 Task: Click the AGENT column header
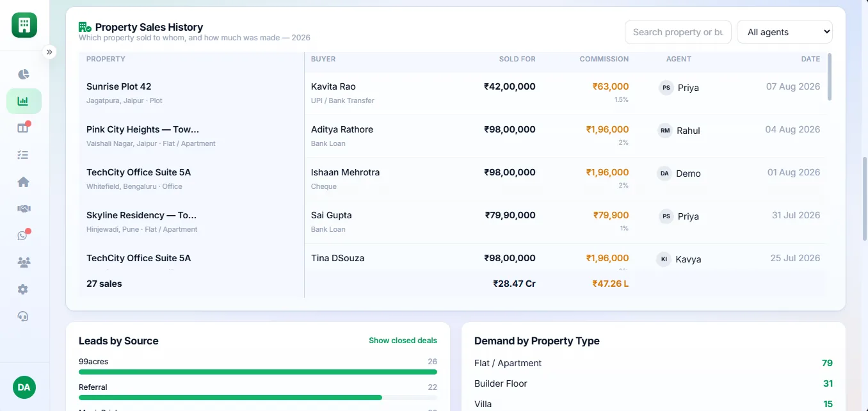679,59
